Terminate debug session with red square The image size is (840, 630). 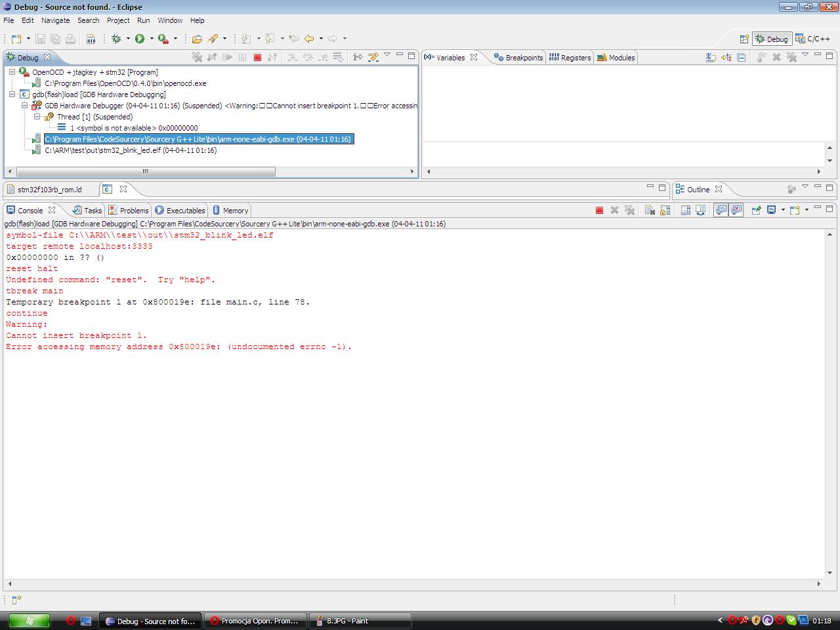[257, 57]
